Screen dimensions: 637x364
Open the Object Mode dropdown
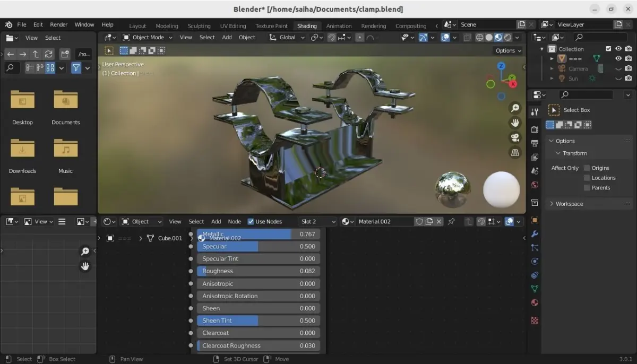(x=148, y=38)
